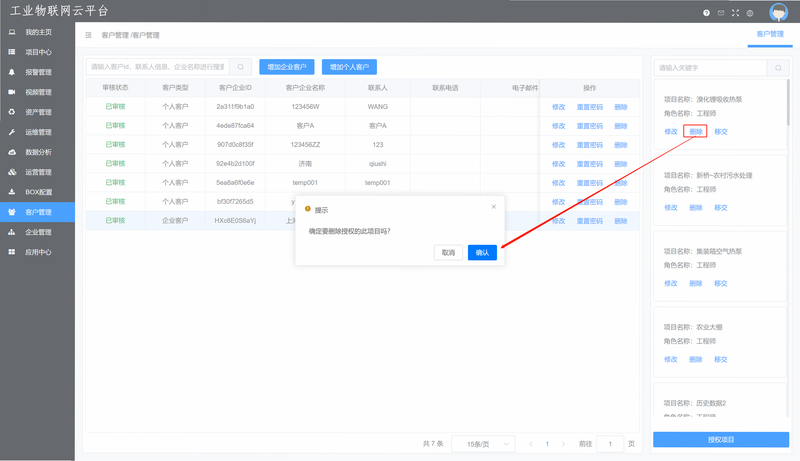This screenshot has height=461, width=800.
Task: Open the 15条/页 page size dropdown
Action: [x=483, y=444]
